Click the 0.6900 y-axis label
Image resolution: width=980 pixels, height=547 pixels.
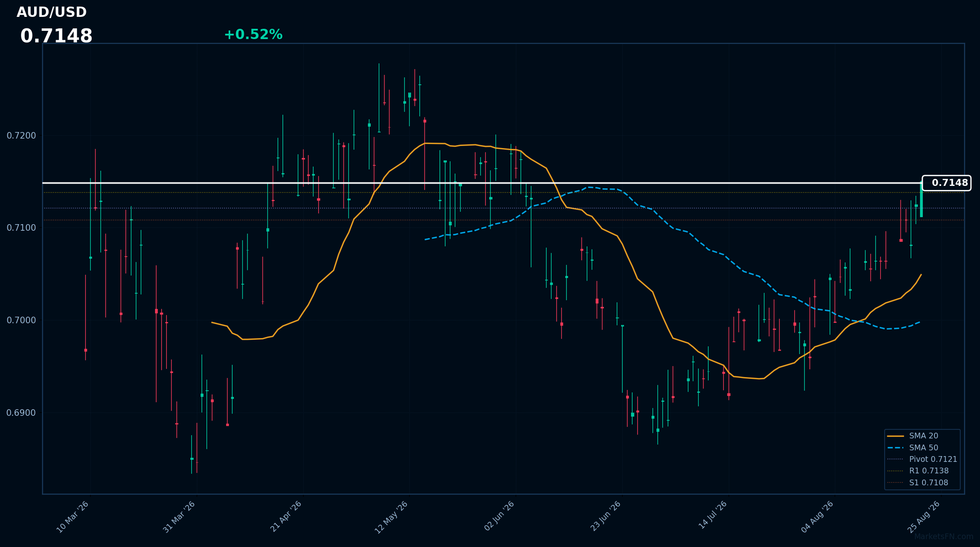coord(21,413)
